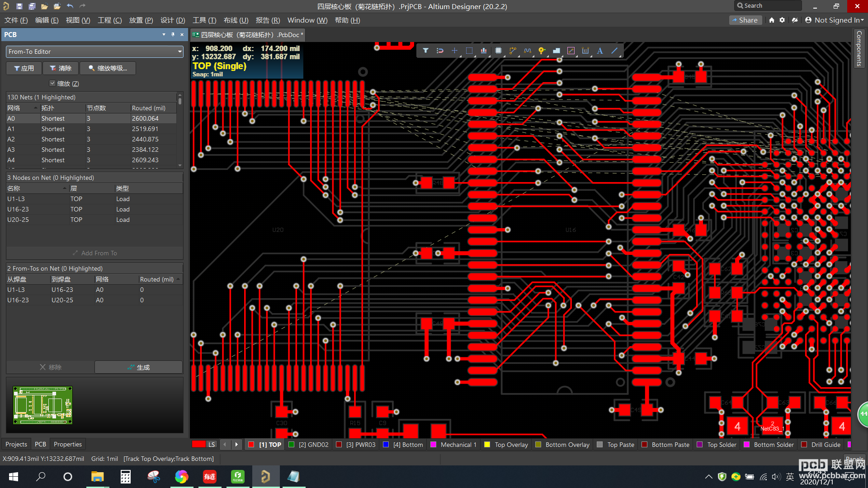
Task: Click the Redo arrow icon
Action: coord(82,6)
